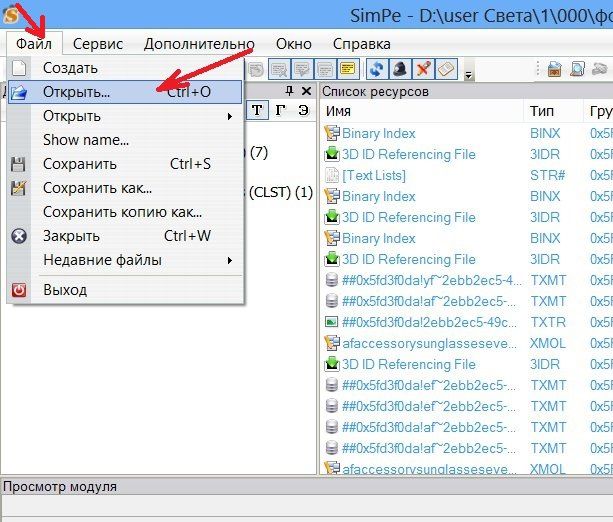Toggle the Г view button in left panel

[x=280, y=111]
